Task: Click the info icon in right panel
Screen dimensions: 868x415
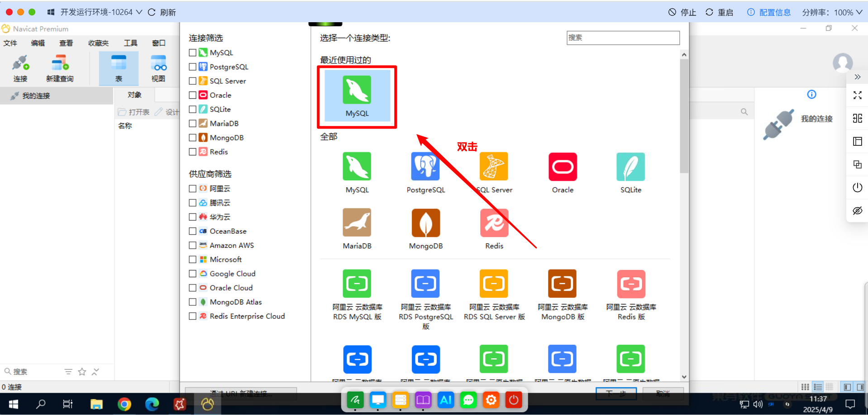Action: 811,94
